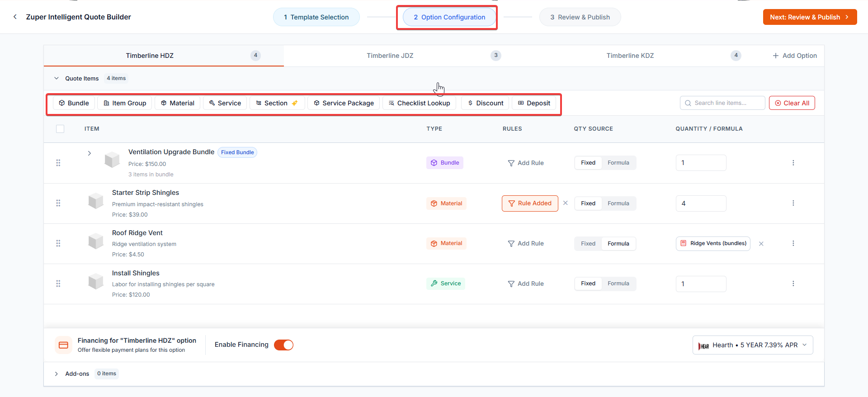Viewport: 868px width, 397px height.
Task: Add a new quote option
Action: click(795, 56)
